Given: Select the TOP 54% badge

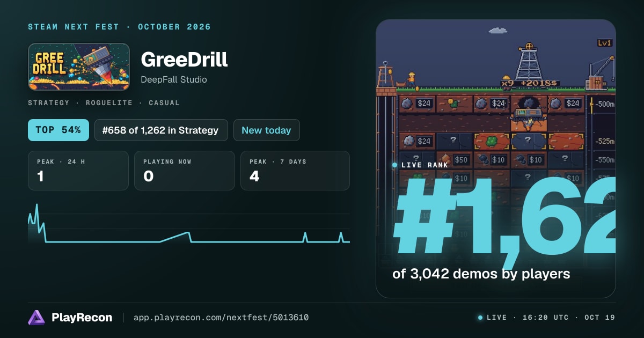Looking at the screenshot, I should click(x=58, y=130).
